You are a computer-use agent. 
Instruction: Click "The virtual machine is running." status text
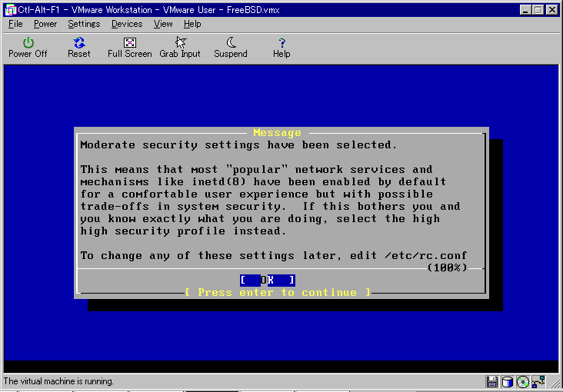(58, 381)
